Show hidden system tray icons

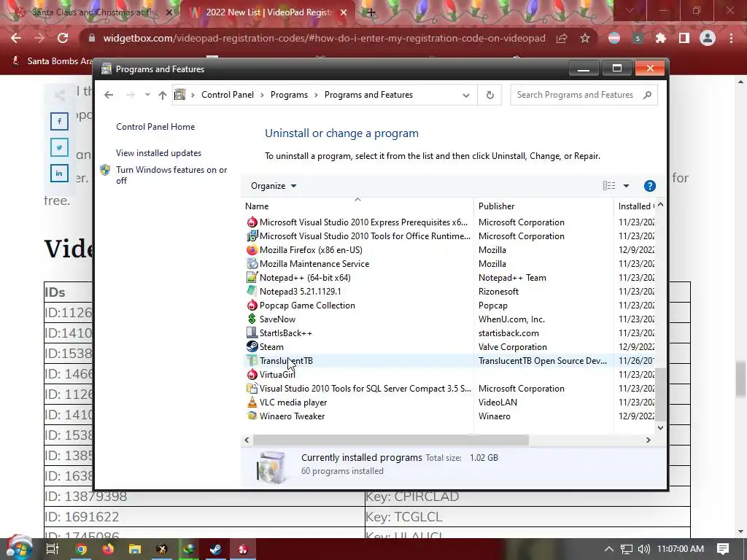point(609,549)
